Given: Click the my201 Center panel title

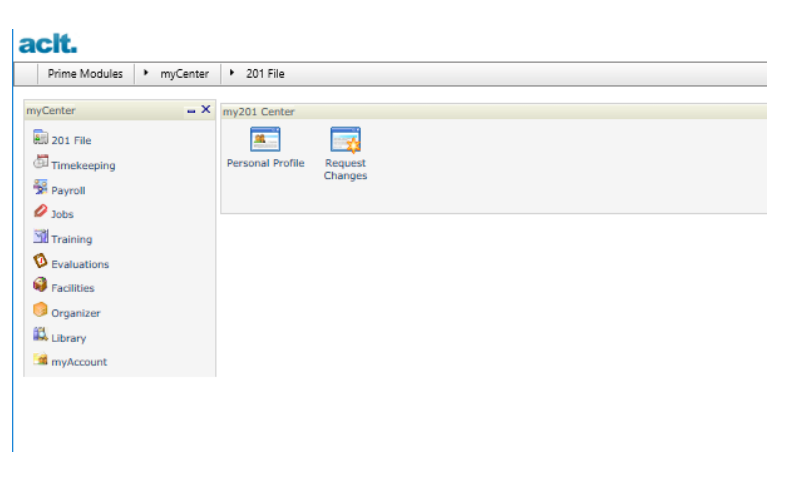Looking at the screenshot, I should coord(259,112).
